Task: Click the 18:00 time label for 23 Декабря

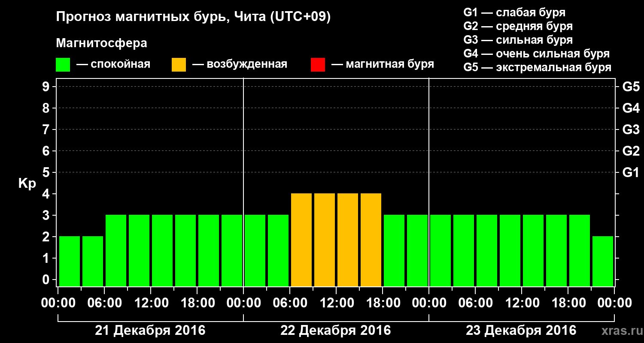Action: click(x=568, y=303)
